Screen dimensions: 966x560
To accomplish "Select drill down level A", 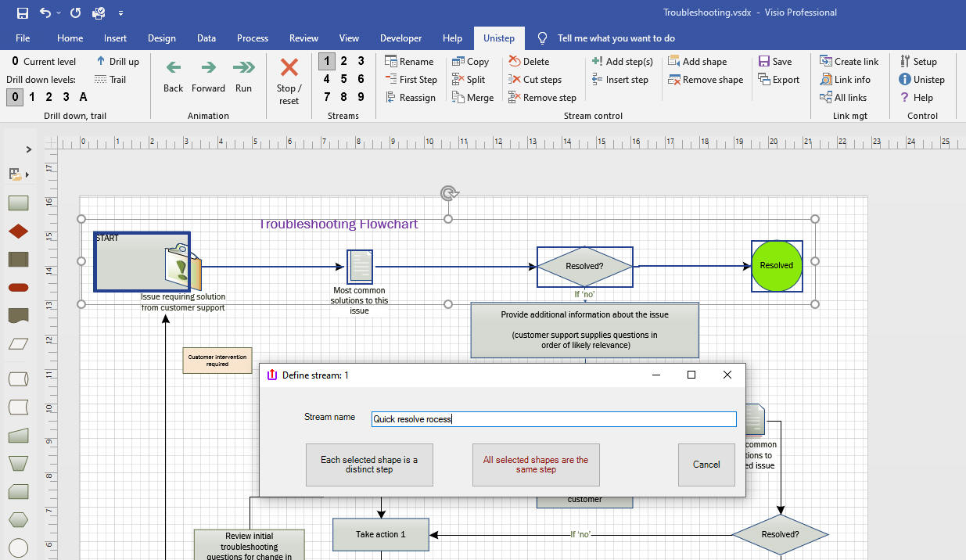I will click(83, 97).
